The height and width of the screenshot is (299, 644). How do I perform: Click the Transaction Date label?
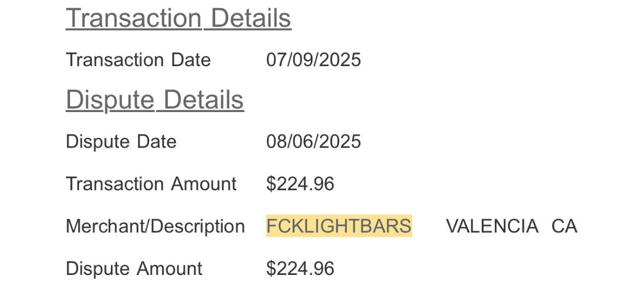pos(138,60)
